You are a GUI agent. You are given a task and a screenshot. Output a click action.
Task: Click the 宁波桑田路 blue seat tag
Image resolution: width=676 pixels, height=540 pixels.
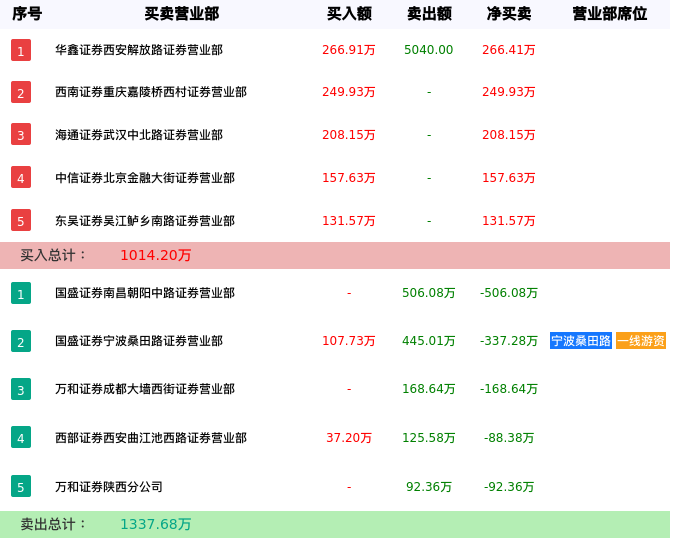pyautogui.click(x=581, y=341)
